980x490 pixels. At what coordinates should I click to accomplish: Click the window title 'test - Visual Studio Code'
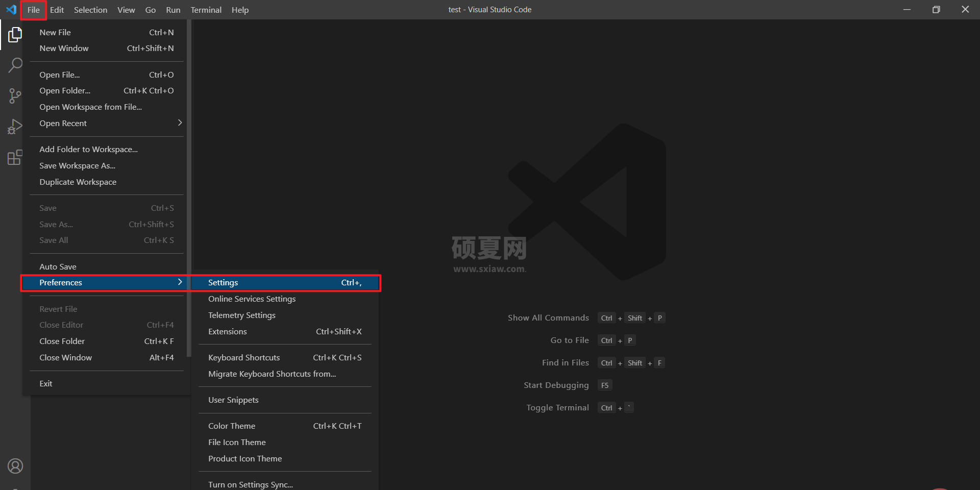[490, 10]
